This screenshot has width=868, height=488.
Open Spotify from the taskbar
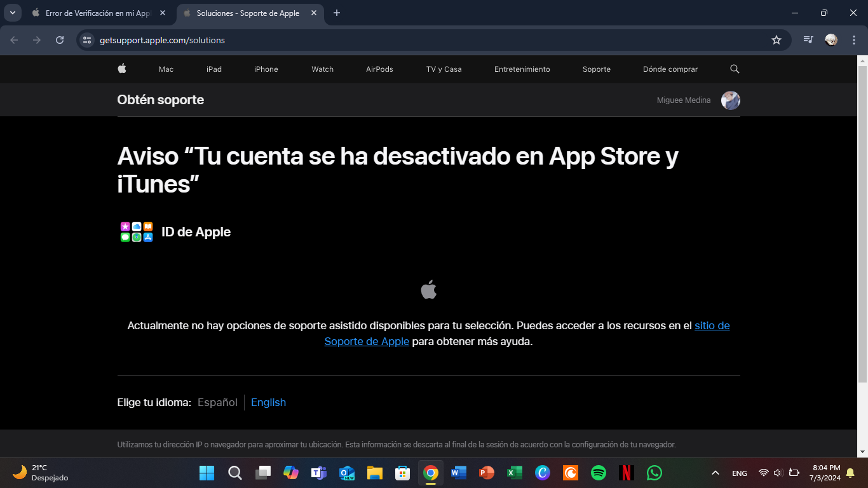[x=598, y=473]
